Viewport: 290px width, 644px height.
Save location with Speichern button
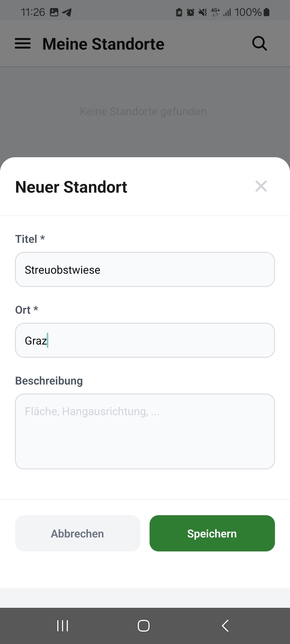(212, 533)
